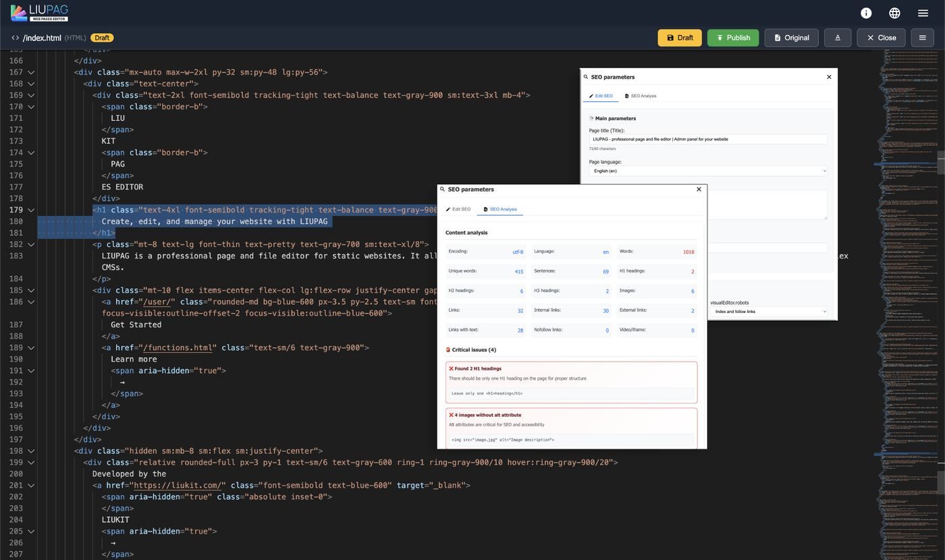Image resolution: width=945 pixels, height=560 pixels.
Task: Open the top-right hamburger menu
Action: [x=923, y=13]
